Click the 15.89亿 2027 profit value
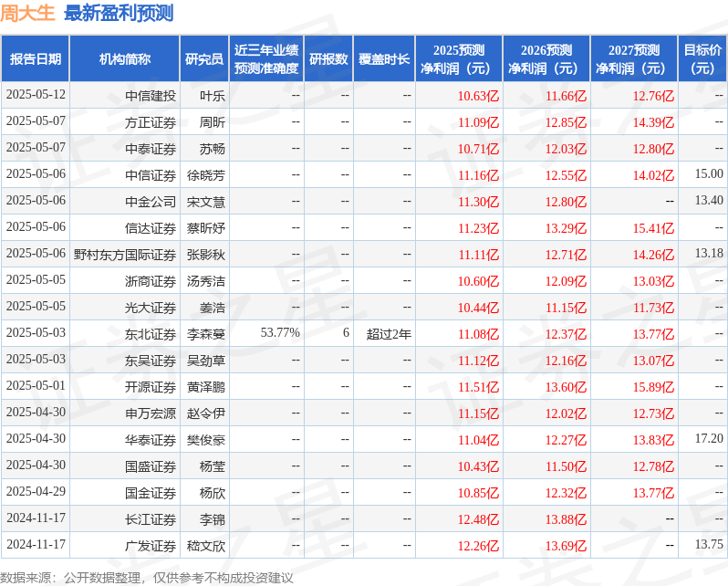This screenshot has height=586, width=728. point(653,387)
